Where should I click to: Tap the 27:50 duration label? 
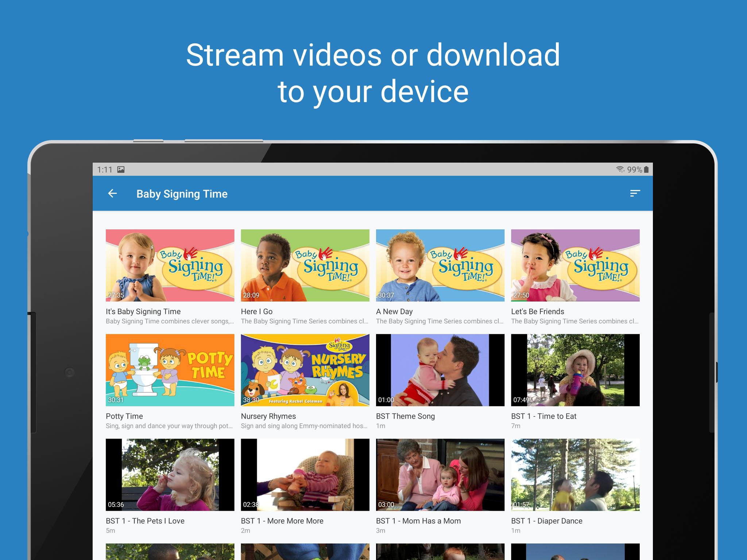tap(521, 295)
